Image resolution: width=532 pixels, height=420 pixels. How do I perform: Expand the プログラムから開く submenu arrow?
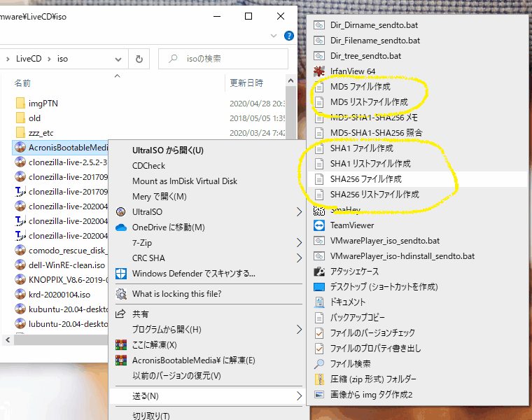[299, 330]
